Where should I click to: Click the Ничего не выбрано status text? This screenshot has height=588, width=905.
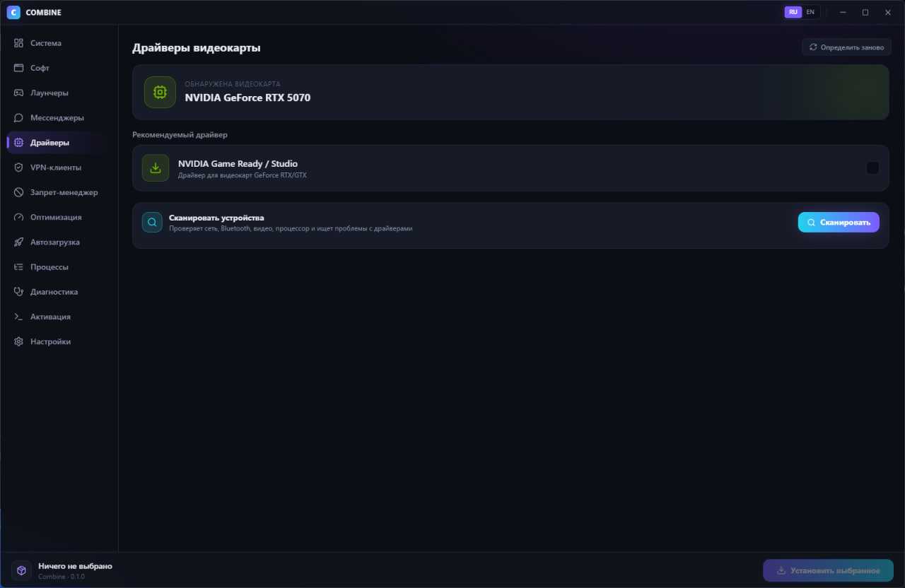[x=75, y=566]
